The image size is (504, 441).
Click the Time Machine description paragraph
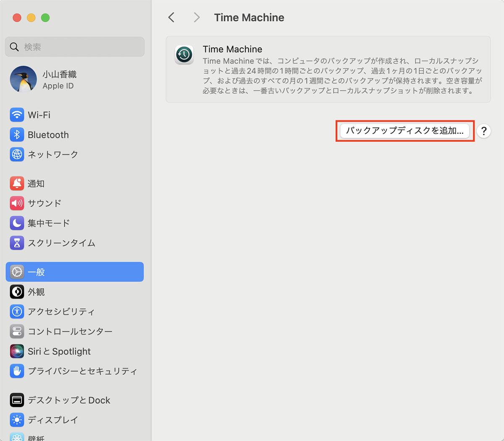[x=342, y=76]
